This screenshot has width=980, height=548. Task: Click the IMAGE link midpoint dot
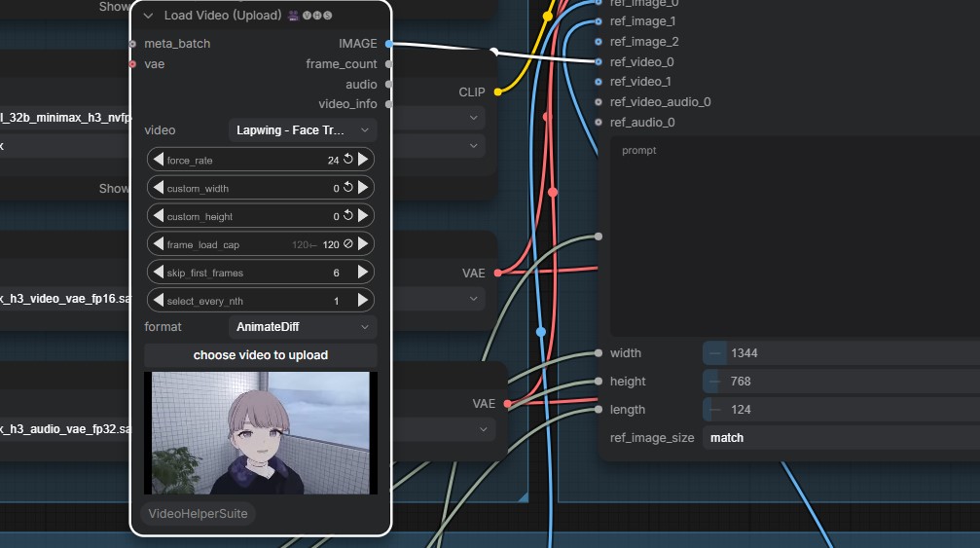(494, 52)
